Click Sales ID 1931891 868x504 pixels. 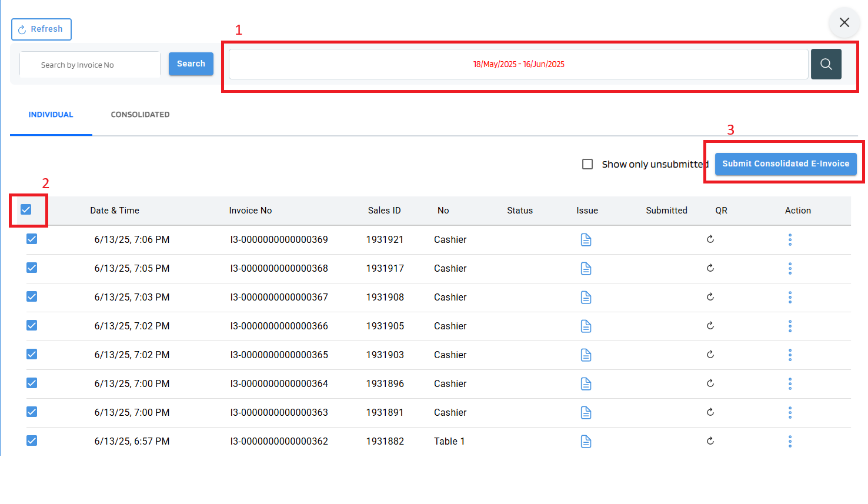point(385,412)
